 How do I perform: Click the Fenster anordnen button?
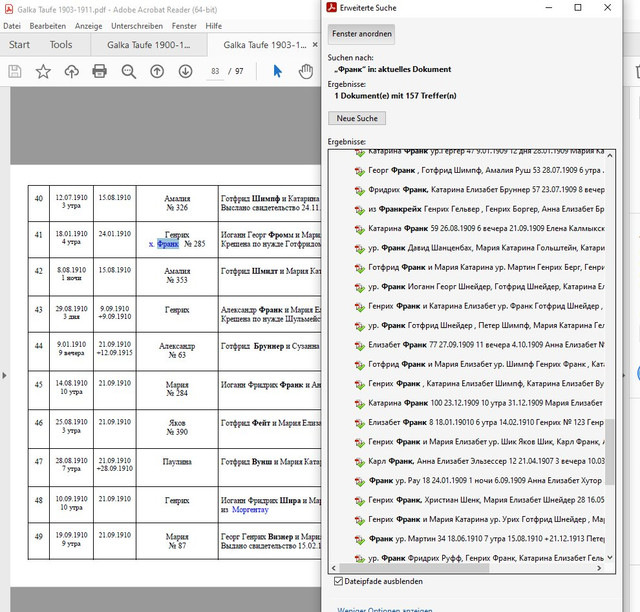pyautogui.click(x=362, y=34)
